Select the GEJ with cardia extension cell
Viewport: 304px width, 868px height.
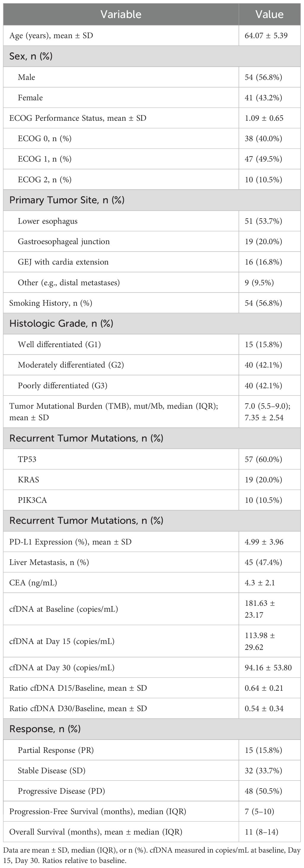coord(63,262)
